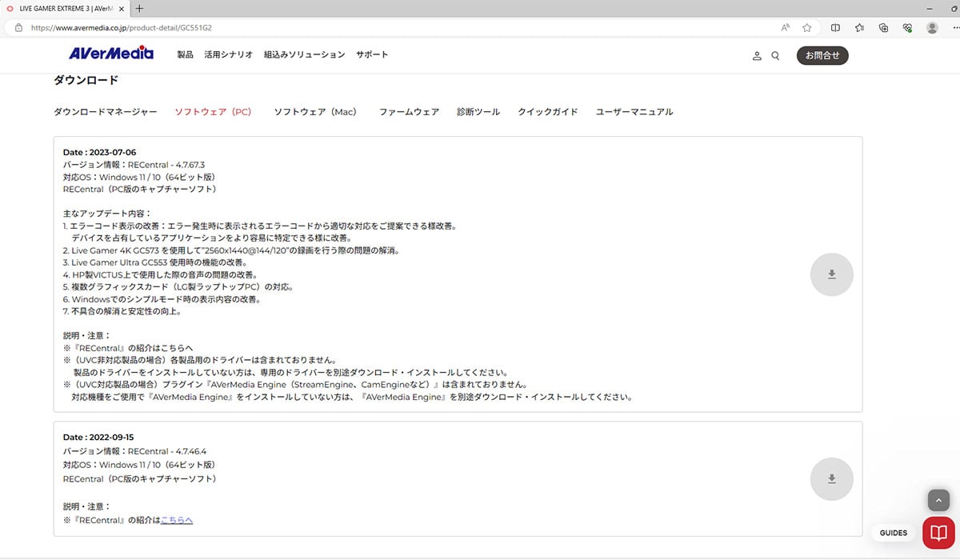
Task: Open the 製品 menu
Action: click(x=185, y=55)
